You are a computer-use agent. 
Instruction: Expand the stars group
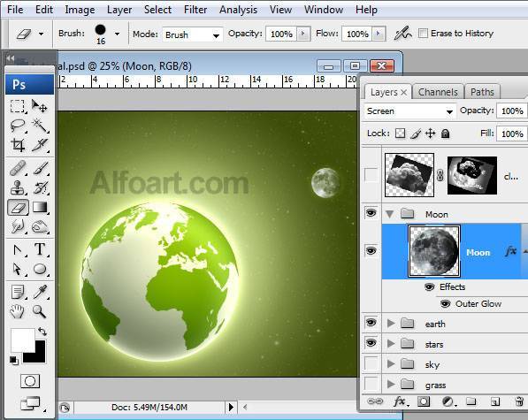click(391, 344)
